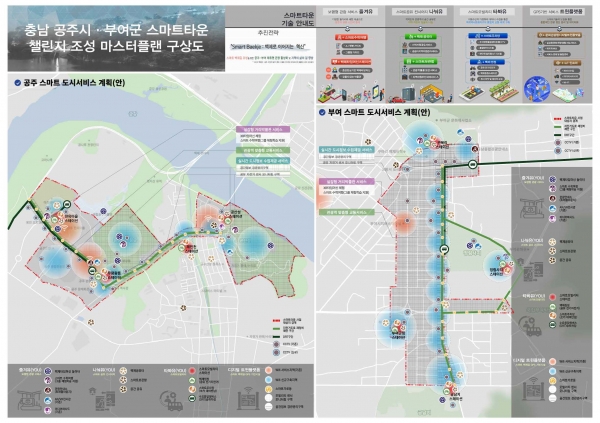The image size is (600, 423).
Task: Click the lower CCTV icon in Gongju map legend
Action: tap(276, 352)
